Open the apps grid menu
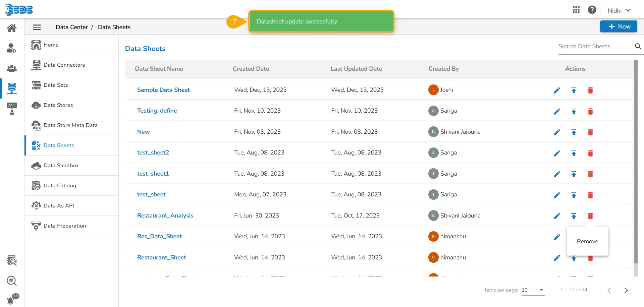The width and height of the screenshot is (644, 307). coord(576,10)
